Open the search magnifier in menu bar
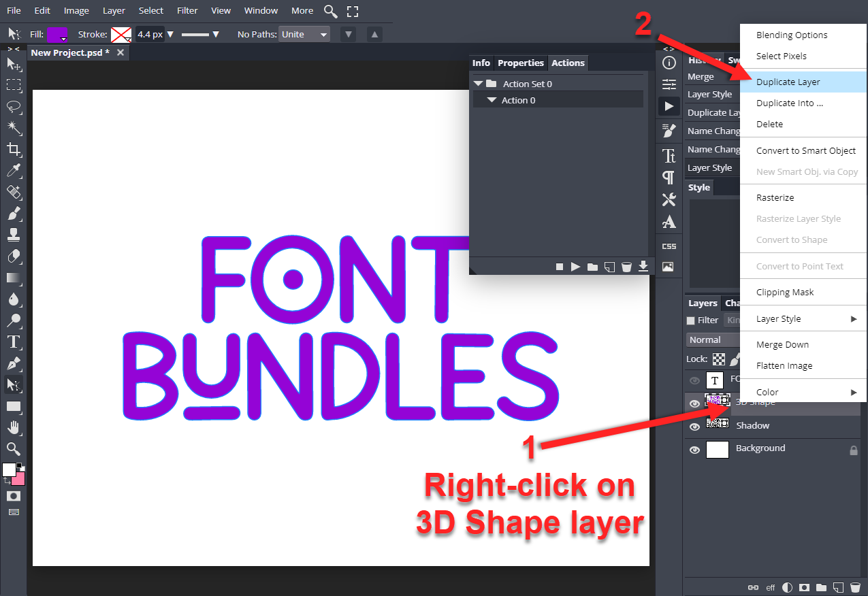This screenshot has height=596, width=868. [330, 11]
